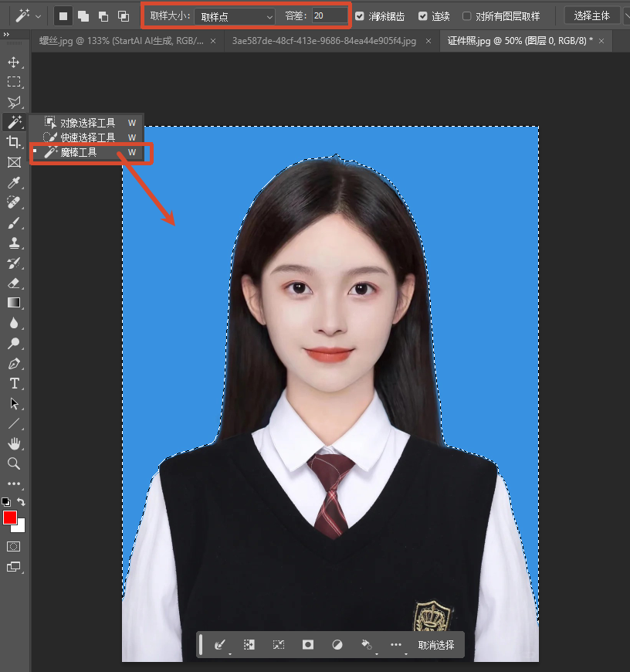Select the Hand tool
630x672 pixels.
pos(14,443)
